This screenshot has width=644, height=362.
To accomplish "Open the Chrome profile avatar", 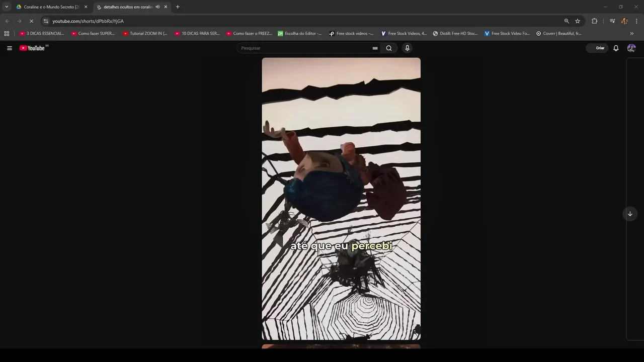I will click(624, 21).
